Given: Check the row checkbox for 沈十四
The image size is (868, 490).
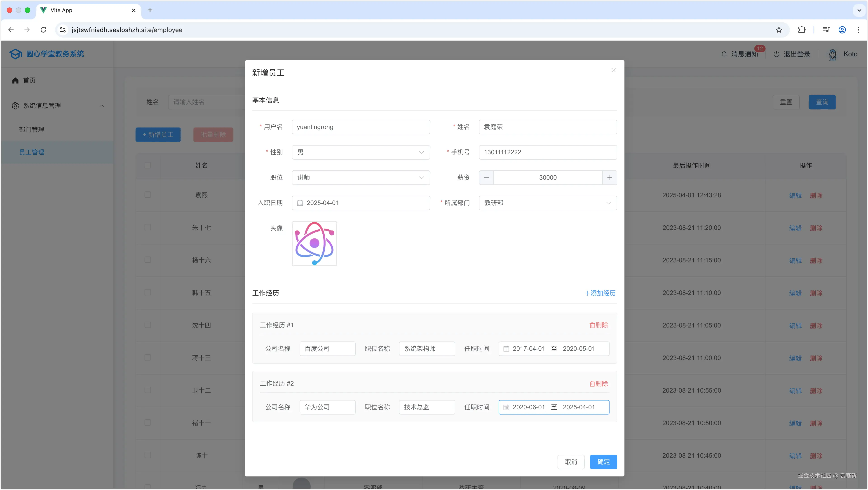Looking at the screenshot, I should pos(148,325).
